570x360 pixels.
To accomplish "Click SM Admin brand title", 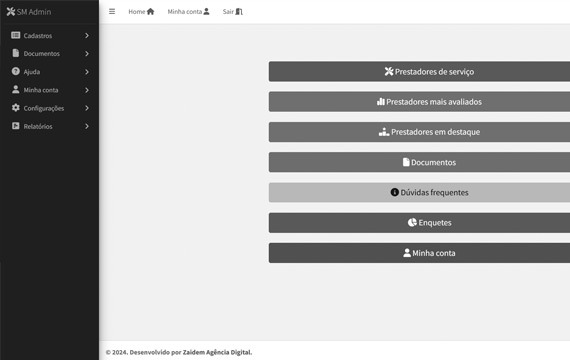I will (34, 12).
